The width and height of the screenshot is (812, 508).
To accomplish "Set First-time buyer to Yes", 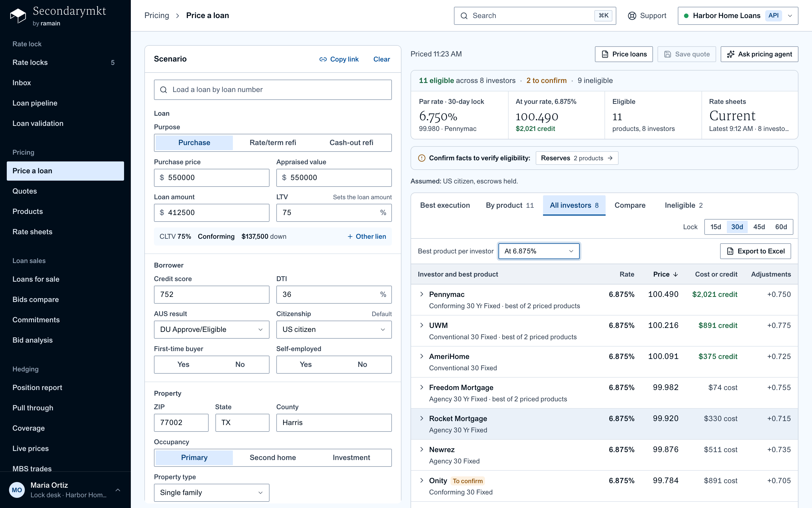I will 183,364.
